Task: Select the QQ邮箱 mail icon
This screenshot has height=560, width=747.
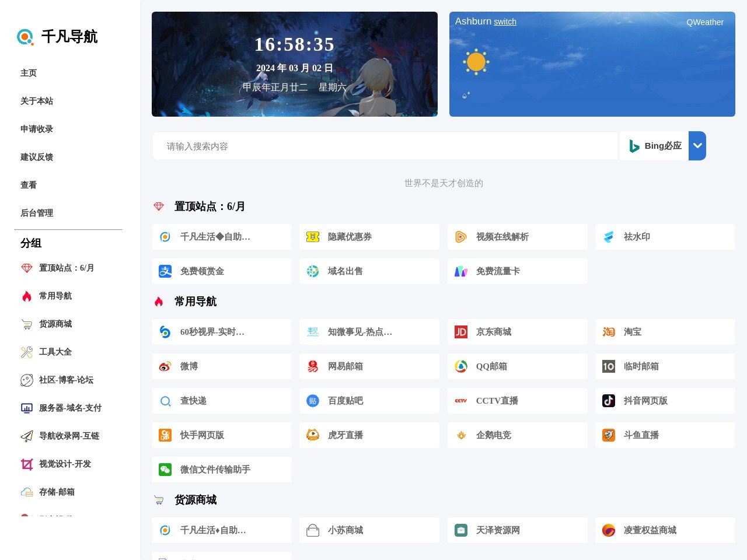Action: [x=460, y=366]
